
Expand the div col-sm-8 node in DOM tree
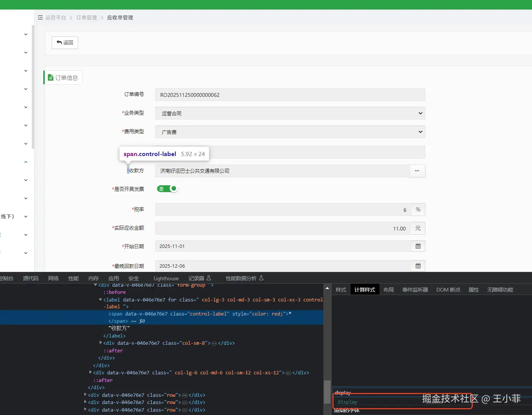point(101,343)
